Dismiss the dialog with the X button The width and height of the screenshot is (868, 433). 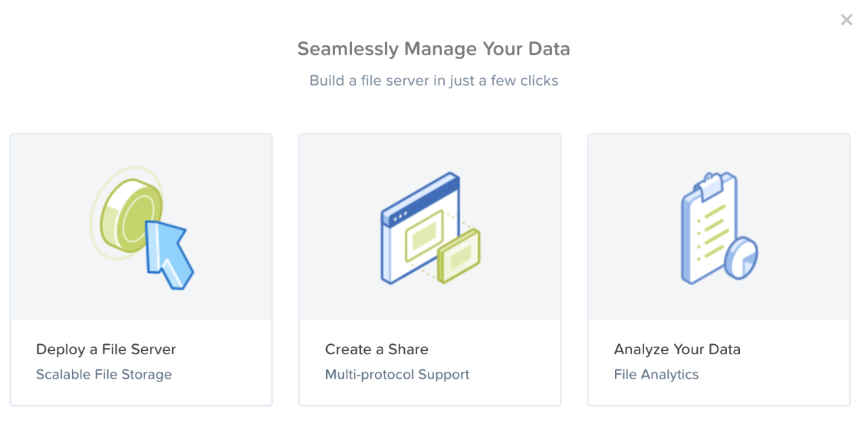click(x=846, y=20)
